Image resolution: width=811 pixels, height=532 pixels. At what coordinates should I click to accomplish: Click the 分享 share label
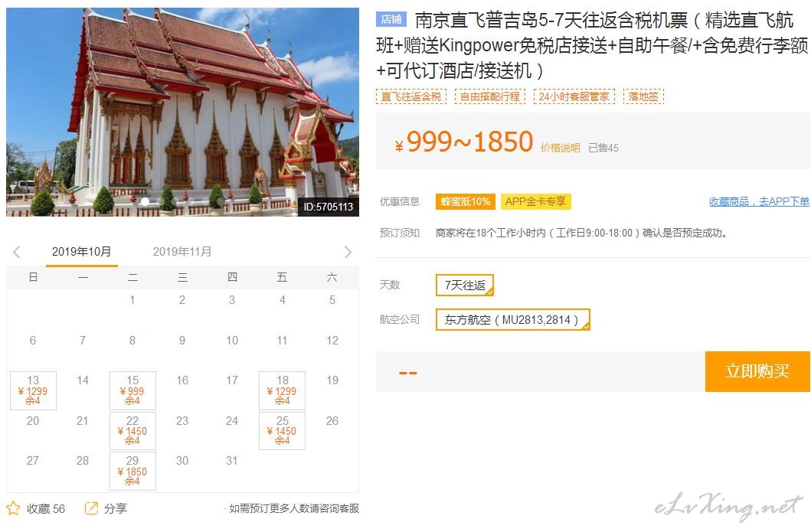coord(116,509)
